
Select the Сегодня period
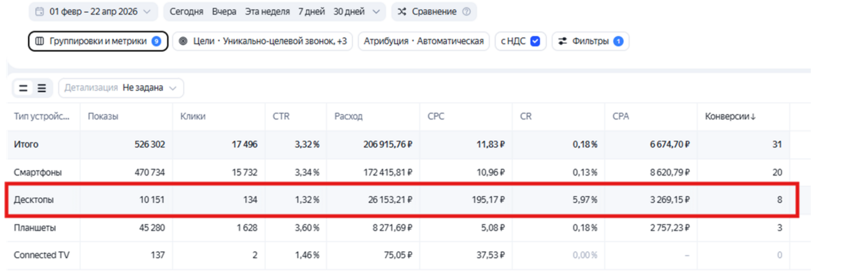(187, 11)
